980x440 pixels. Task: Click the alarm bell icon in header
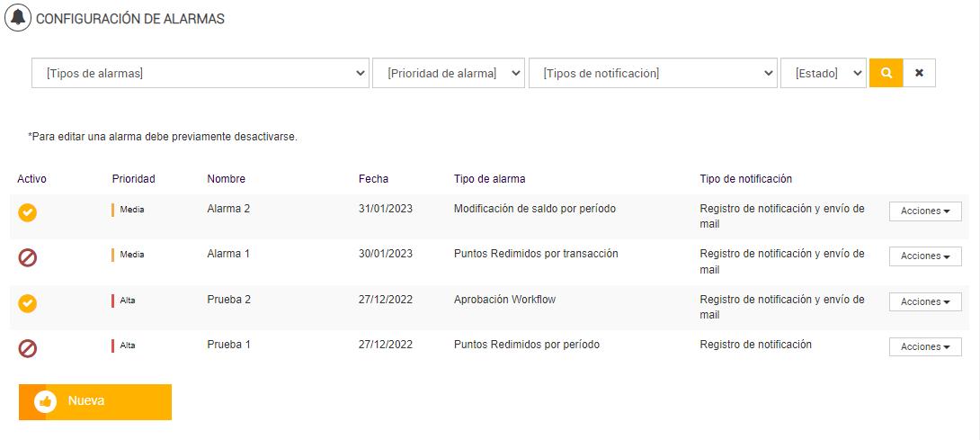click(18, 17)
